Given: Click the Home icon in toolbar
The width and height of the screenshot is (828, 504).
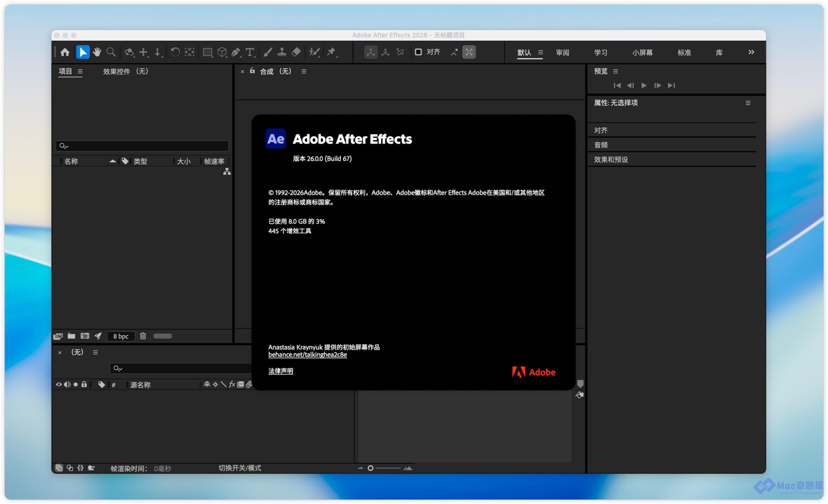Looking at the screenshot, I should (65, 52).
